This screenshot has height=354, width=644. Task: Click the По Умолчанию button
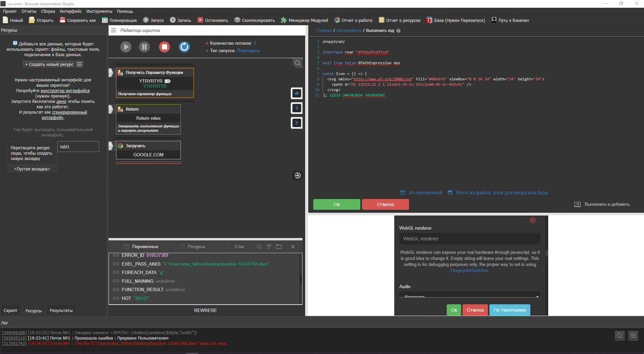[x=510, y=310]
